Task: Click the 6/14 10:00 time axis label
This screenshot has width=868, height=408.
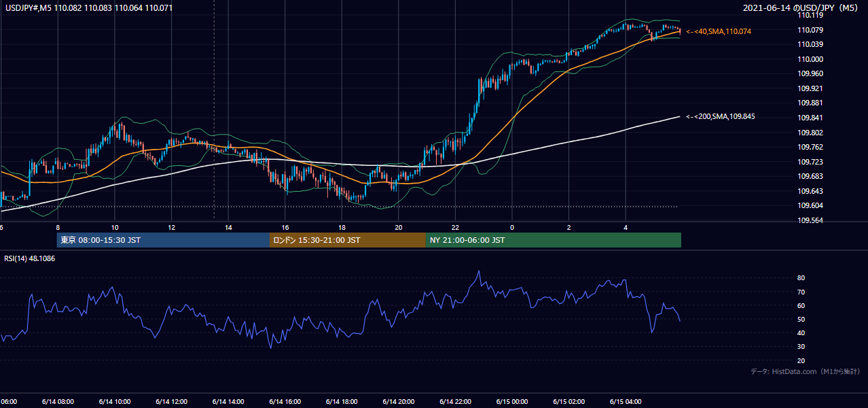Action: pos(114,402)
